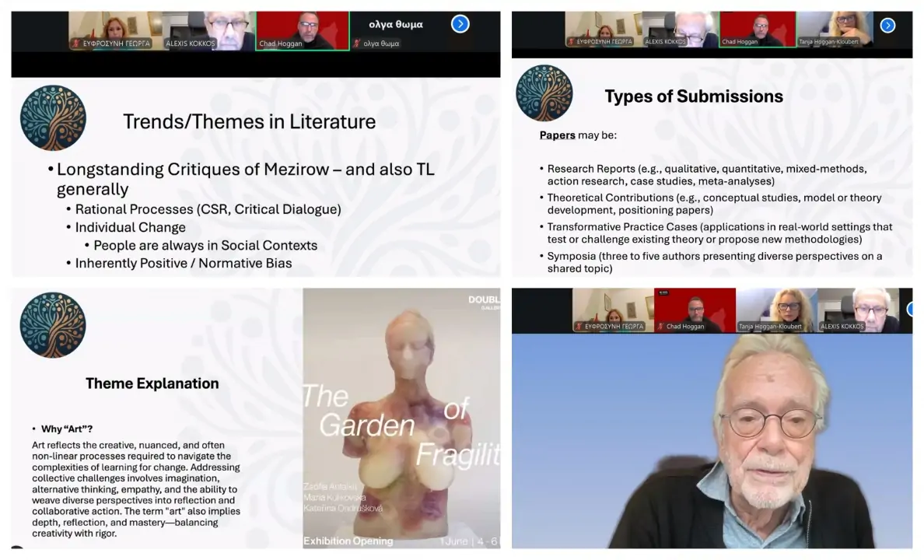Click the underlined word Papers
Image resolution: width=924 pixels, height=560 pixels.
pyautogui.click(x=557, y=135)
